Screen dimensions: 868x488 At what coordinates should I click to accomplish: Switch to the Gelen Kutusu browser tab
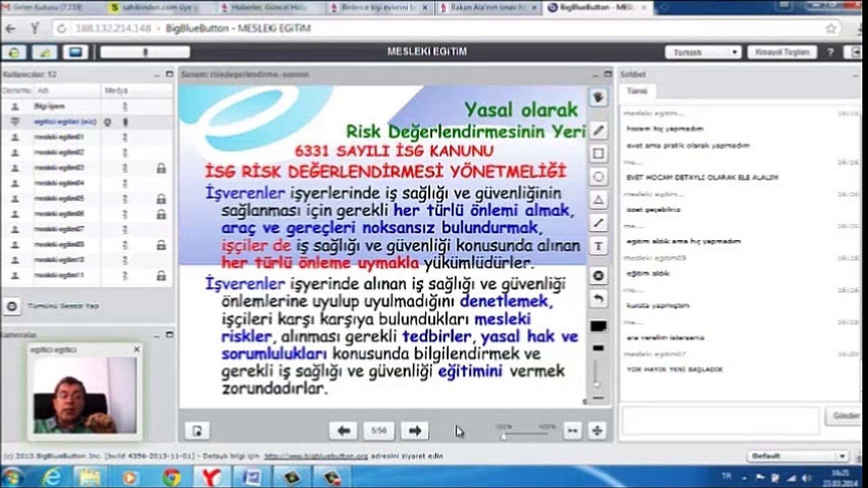point(51,7)
